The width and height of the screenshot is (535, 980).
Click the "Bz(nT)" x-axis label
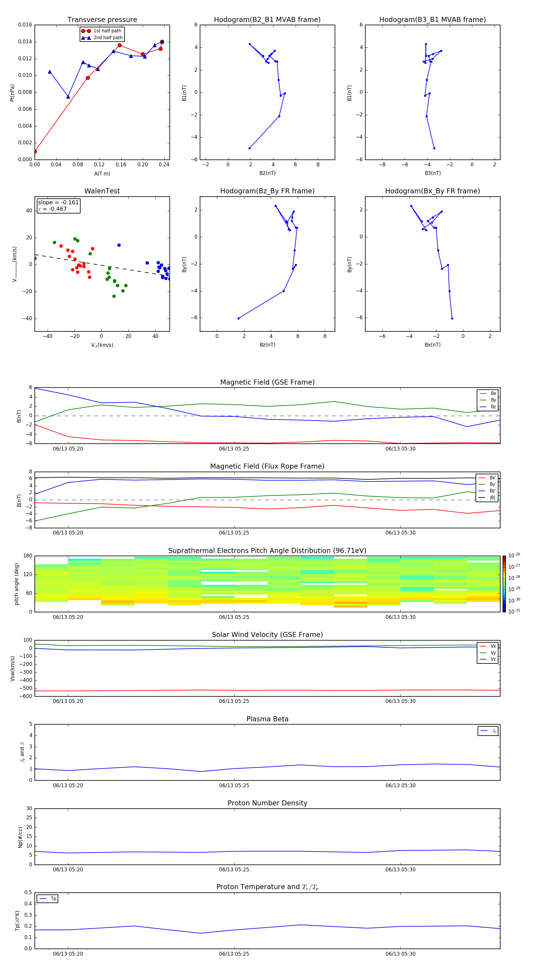point(267,345)
